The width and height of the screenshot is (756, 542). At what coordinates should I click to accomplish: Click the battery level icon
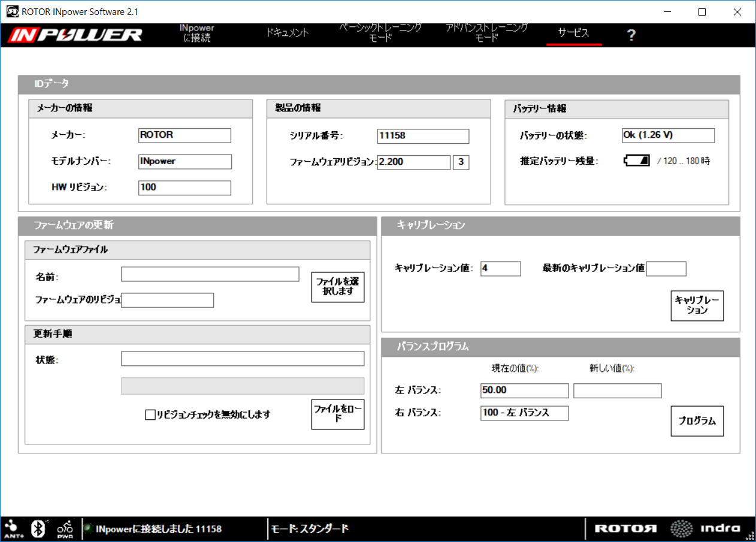pyautogui.click(x=637, y=161)
